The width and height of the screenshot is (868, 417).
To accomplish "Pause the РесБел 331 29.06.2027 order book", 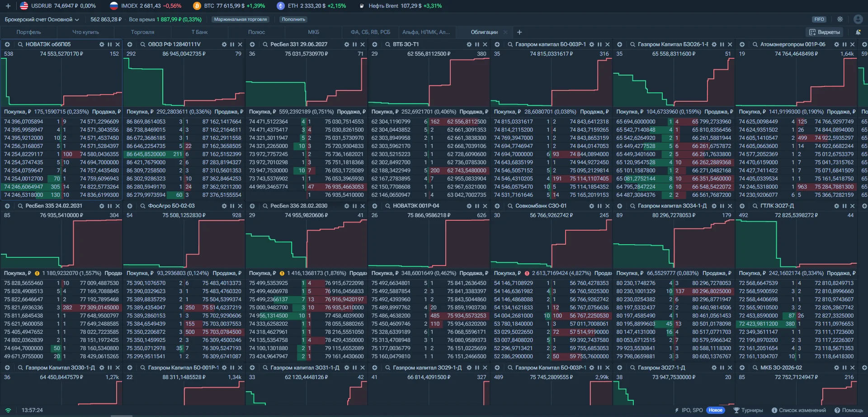I will point(354,44).
